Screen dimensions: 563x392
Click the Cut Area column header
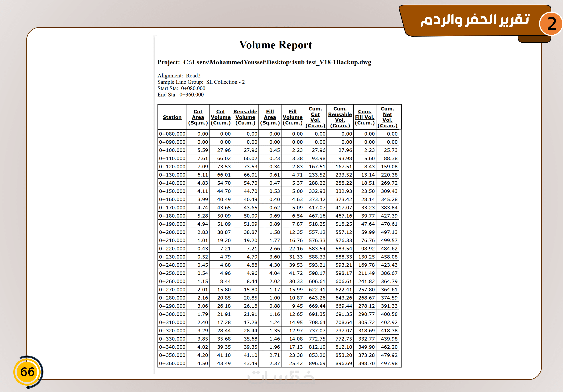[198, 117]
